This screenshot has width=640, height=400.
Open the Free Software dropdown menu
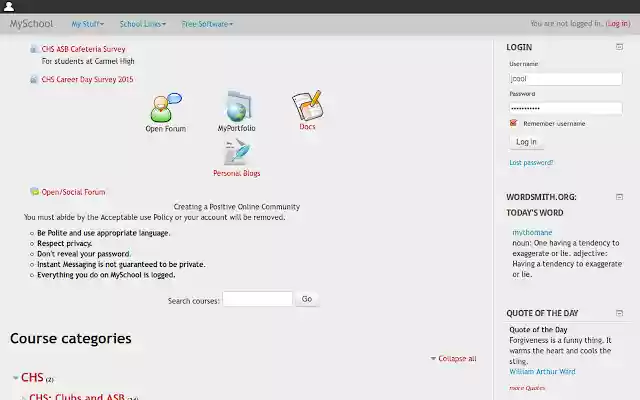pos(207,24)
